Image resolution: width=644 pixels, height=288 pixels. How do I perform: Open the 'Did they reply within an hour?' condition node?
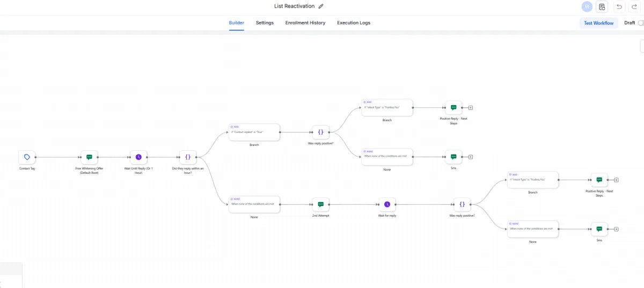[188, 157]
